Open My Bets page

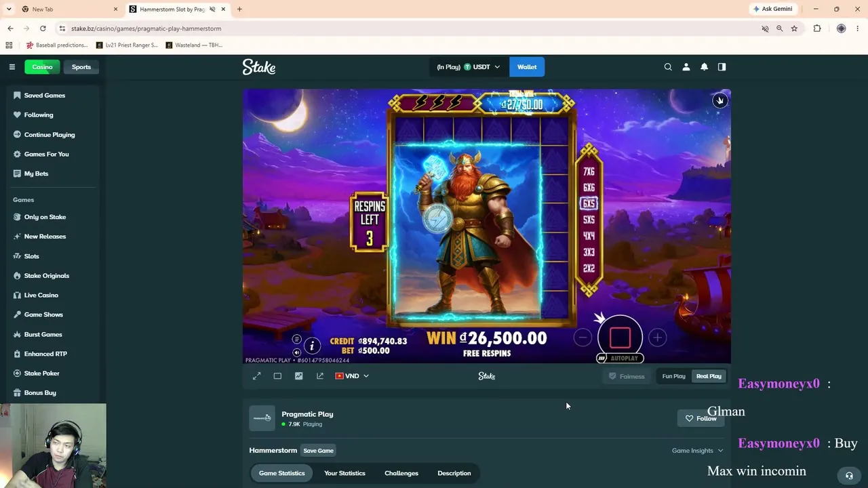coord(37,174)
